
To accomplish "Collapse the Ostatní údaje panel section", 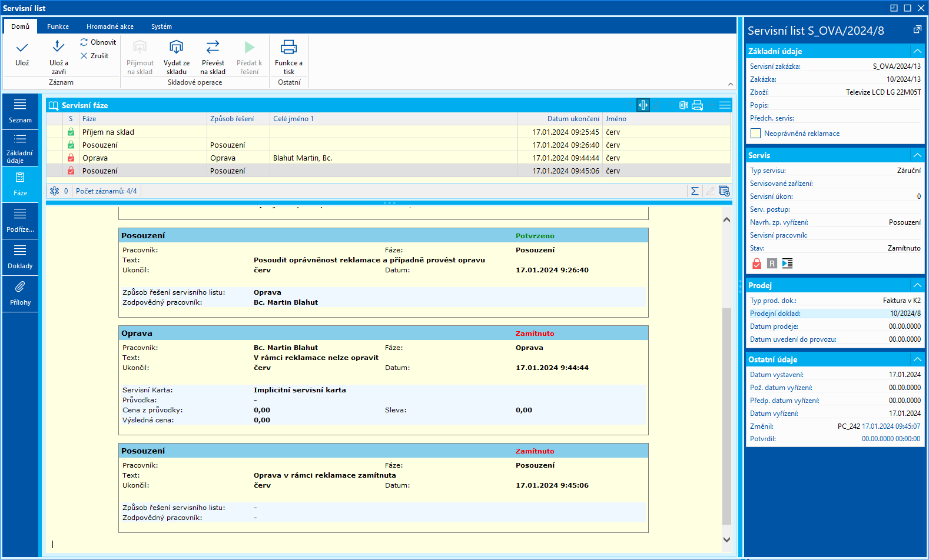I will (917, 359).
